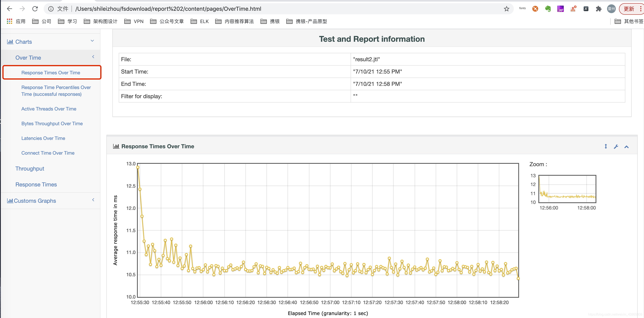Open the 公司 bookmark folder

[x=41, y=21]
